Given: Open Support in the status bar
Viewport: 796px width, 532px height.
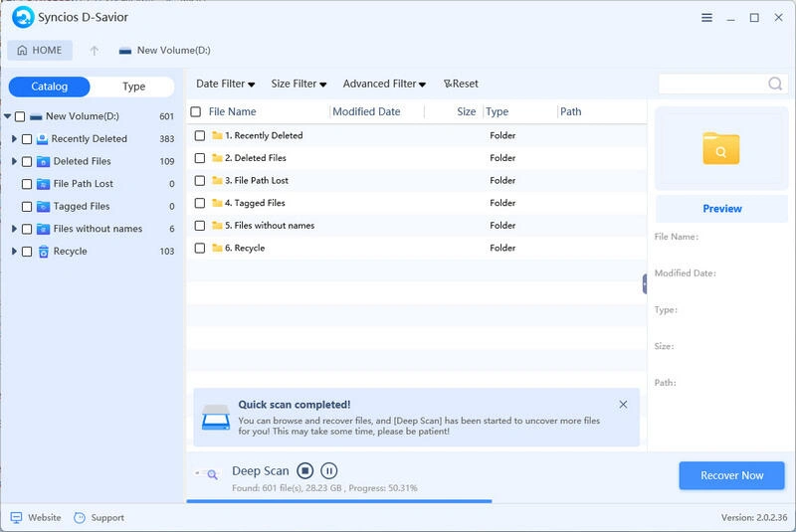Looking at the screenshot, I should coord(99,517).
